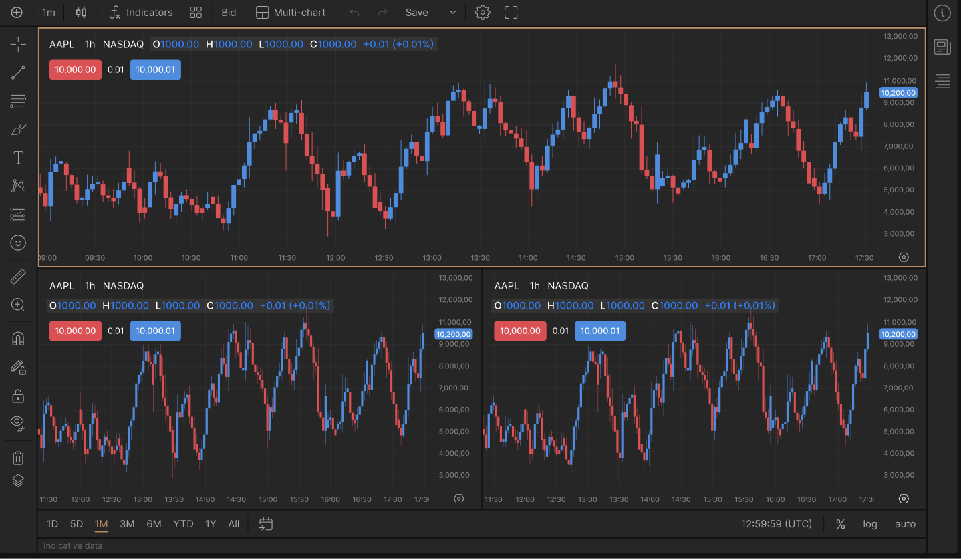Open the 1m interval dropdown
Screen dimensions: 961x560
click(x=49, y=13)
